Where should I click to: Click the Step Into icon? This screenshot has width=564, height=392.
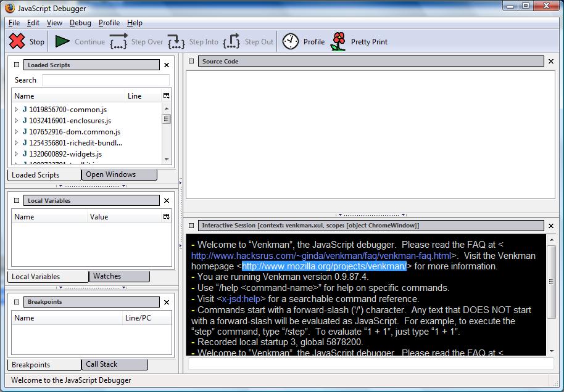point(176,42)
